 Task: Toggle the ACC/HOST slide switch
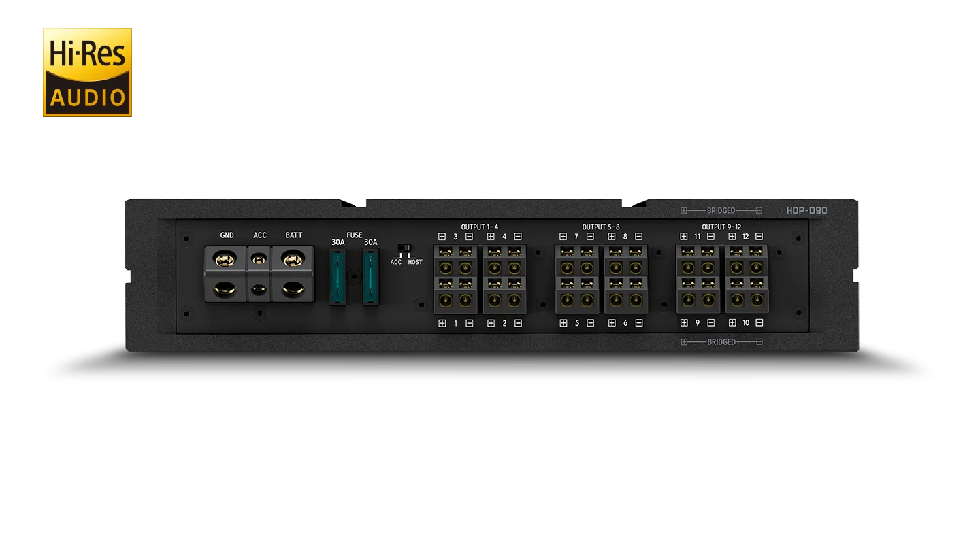tap(406, 248)
